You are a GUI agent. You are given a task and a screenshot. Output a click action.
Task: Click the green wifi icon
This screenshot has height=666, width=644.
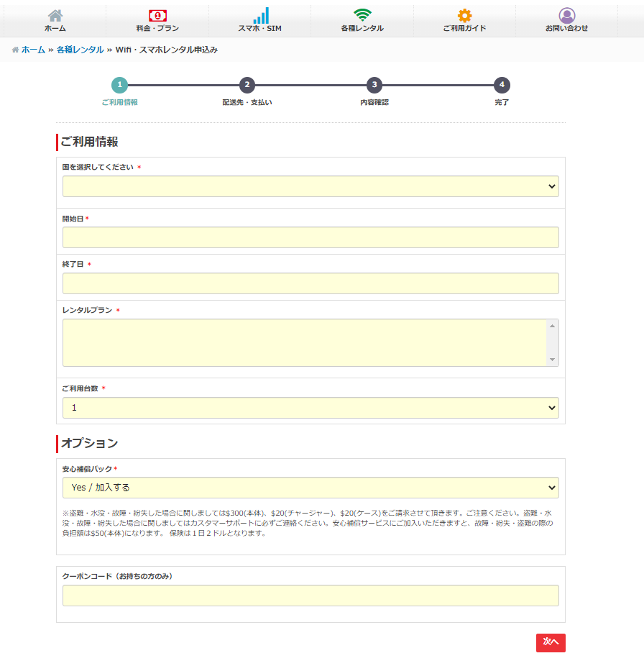pyautogui.click(x=362, y=15)
